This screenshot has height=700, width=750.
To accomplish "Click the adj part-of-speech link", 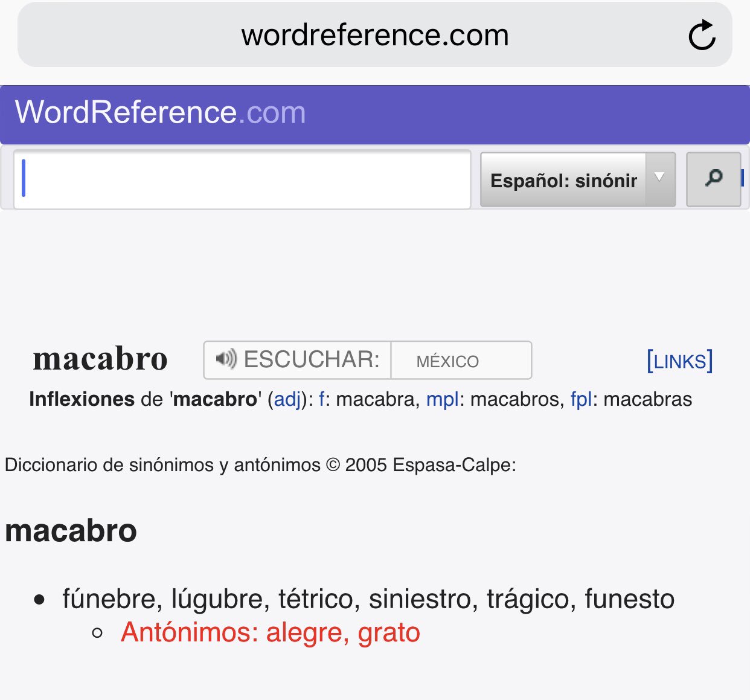I will pyautogui.click(x=289, y=399).
